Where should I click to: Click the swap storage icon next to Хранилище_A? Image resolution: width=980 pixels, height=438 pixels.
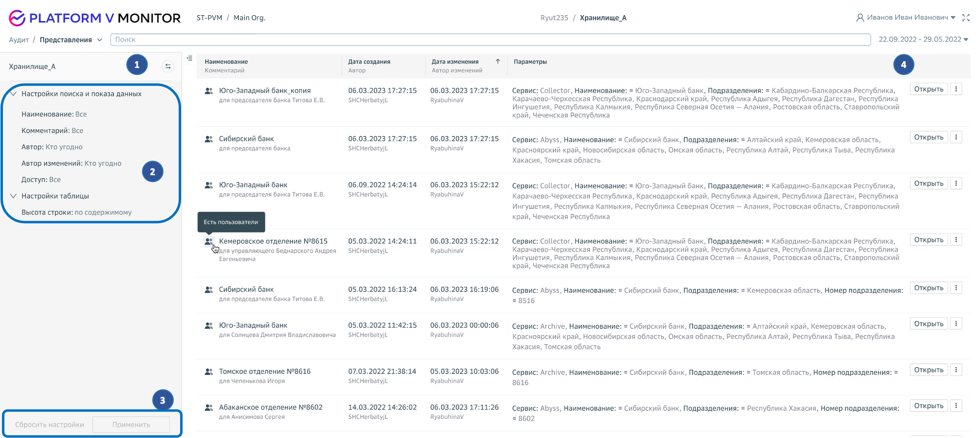[x=167, y=66]
